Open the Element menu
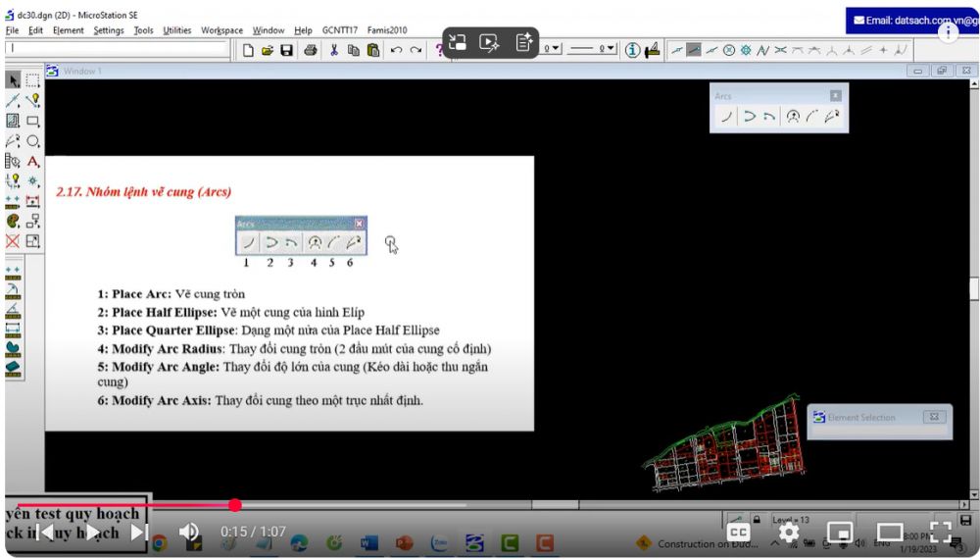The image size is (980, 560). 68,30
